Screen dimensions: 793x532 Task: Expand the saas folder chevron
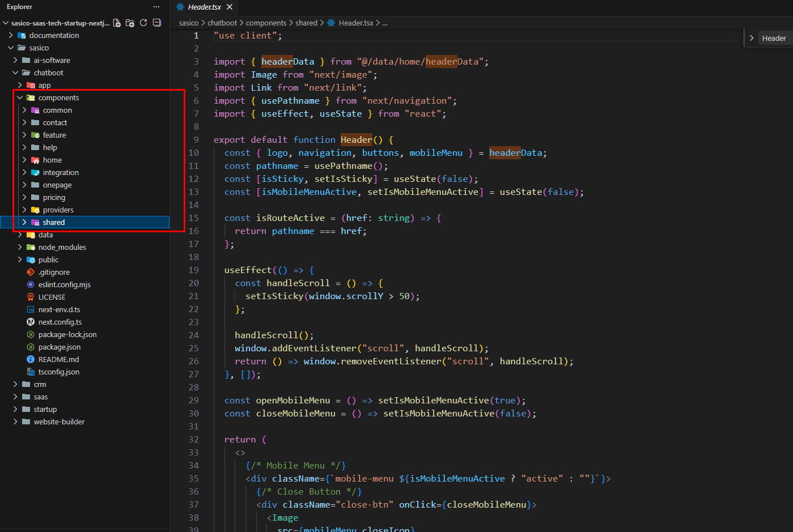click(x=15, y=397)
